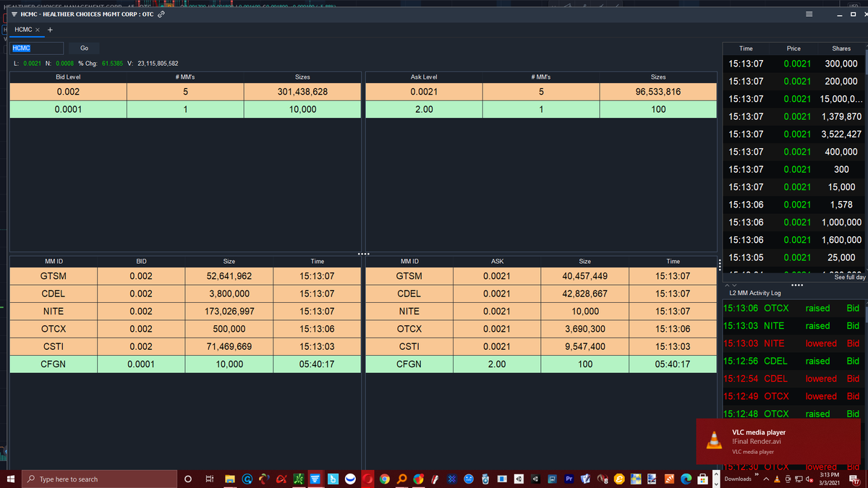Select CFGN row with 0.0001 bid
The width and height of the screenshot is (868, 488).
tap(185, 364)
